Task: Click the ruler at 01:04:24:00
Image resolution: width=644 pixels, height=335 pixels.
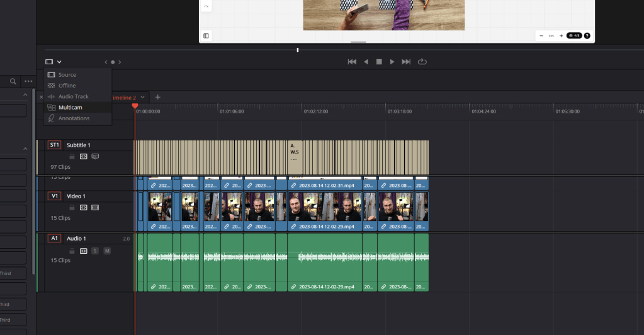Action: (x=484, y=111)
